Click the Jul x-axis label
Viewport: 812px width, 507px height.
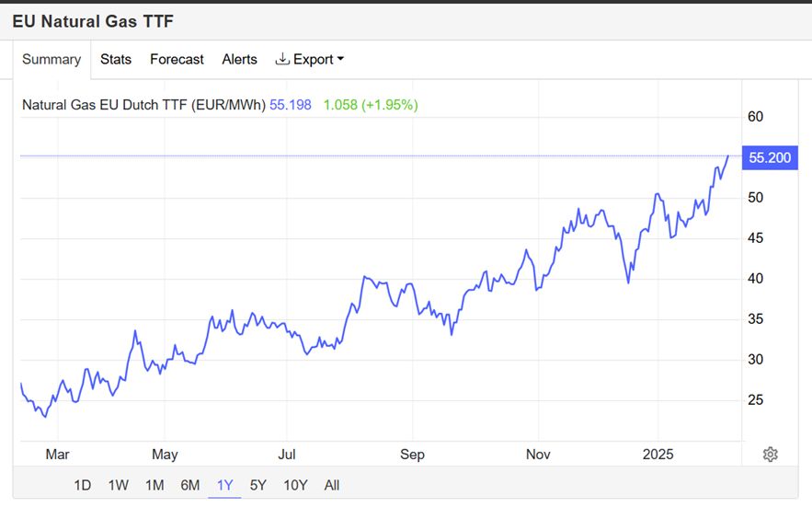tap(286, 455)
